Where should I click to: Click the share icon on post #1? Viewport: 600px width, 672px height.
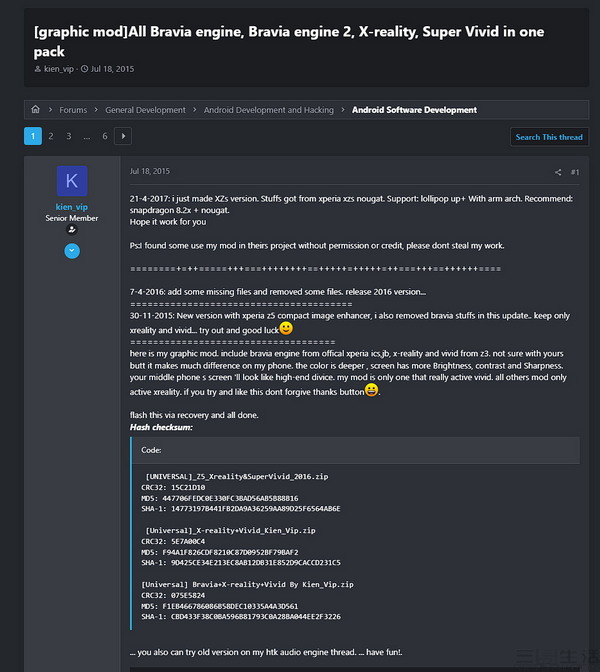(558, 172)
